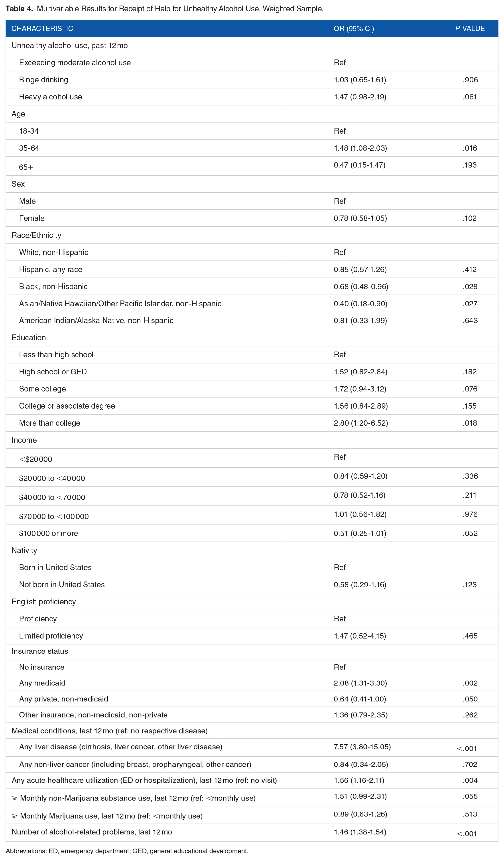Viewport: 504px width, 860px height.
Task: Select Asian/Native Hawaiian/Other Pacific Islander row
Action: 252,304
